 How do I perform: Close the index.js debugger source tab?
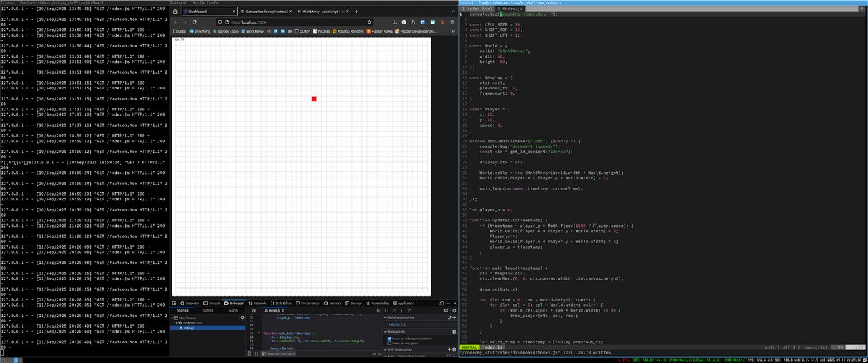click(x=283, y=310)
